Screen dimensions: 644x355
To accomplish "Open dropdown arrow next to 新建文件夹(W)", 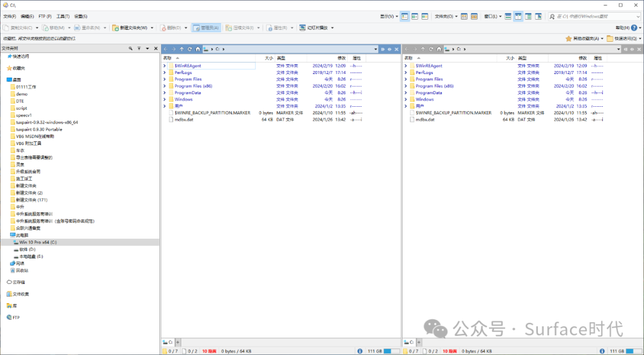I will [x=152, y=27].
